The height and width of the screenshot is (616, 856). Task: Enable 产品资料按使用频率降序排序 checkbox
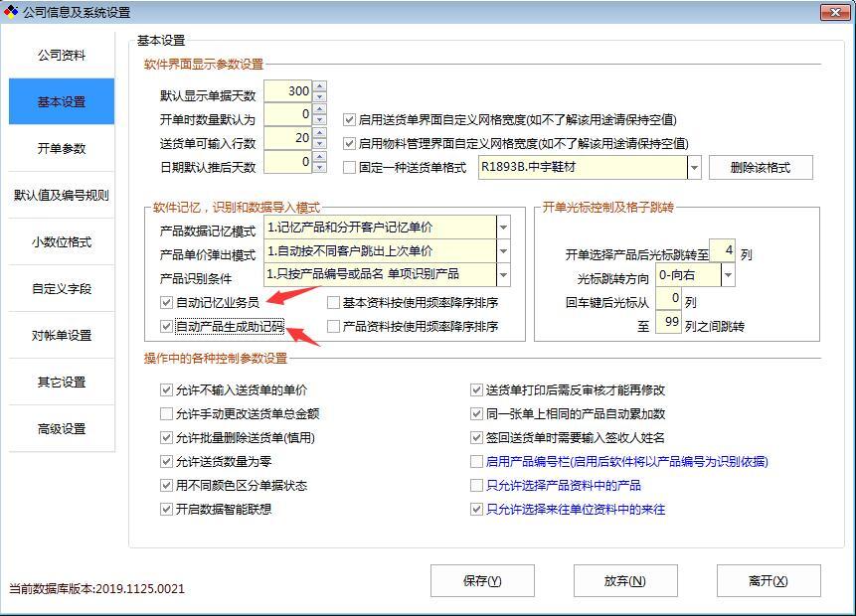333,326
